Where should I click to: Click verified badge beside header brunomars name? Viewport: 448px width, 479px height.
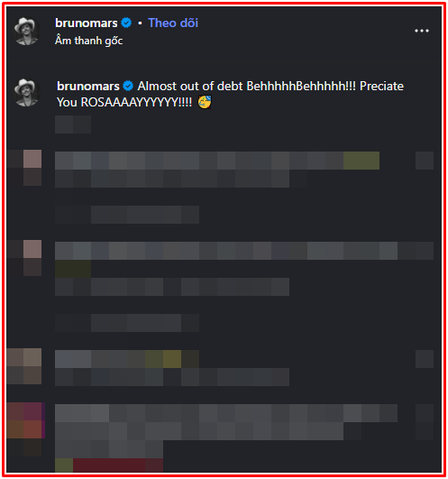126,23
